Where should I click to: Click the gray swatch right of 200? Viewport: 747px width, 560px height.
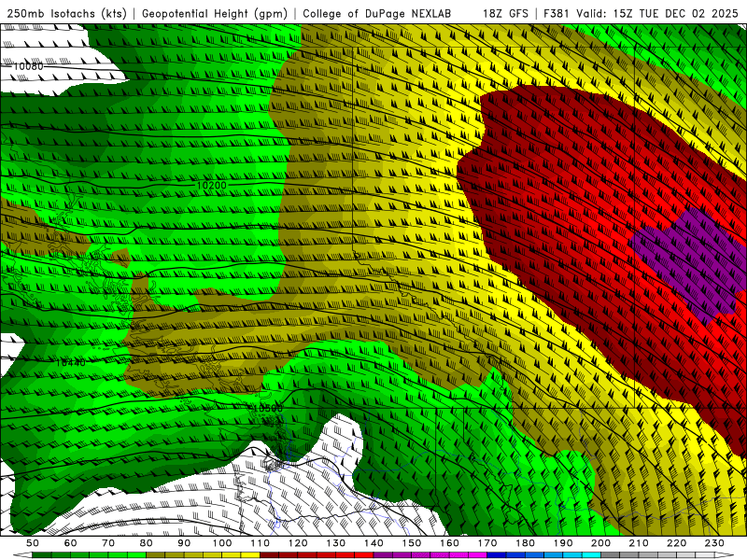tap(611, 555)
